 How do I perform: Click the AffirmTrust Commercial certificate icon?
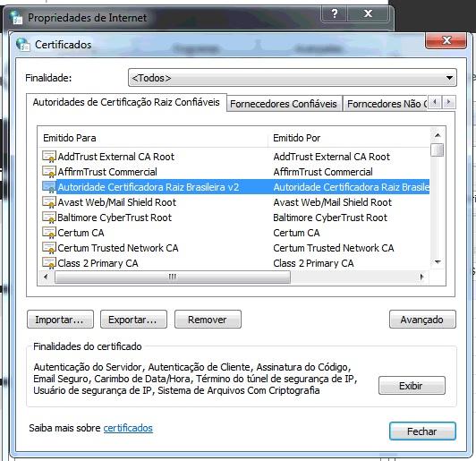point(49,172)
